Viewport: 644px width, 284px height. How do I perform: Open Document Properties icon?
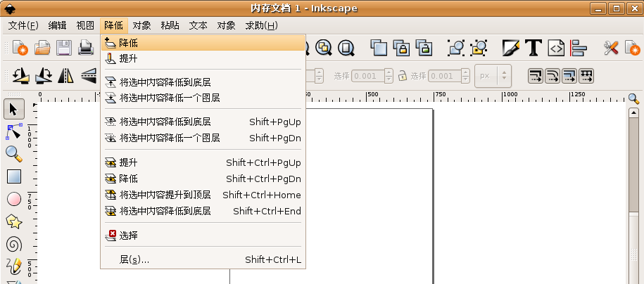(x=633, y=48)
